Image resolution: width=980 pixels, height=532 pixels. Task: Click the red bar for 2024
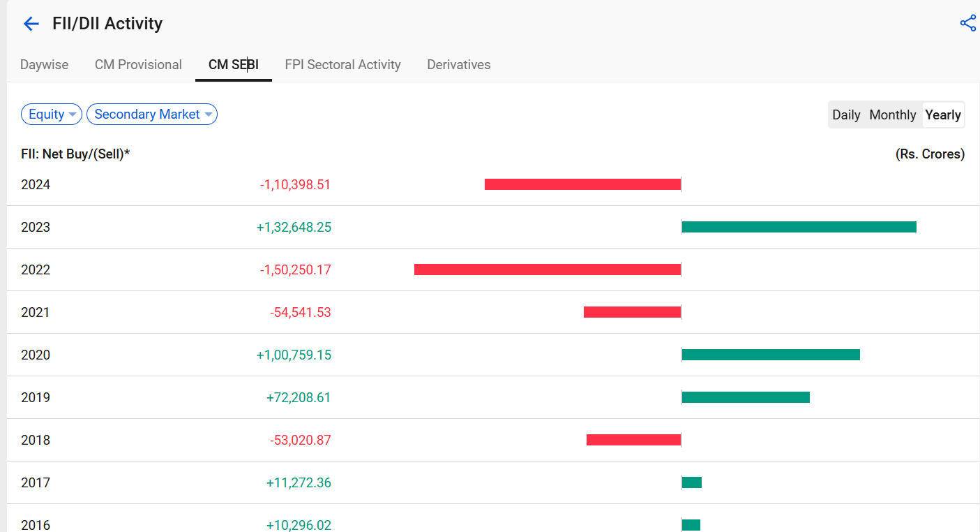coord(582,184)
